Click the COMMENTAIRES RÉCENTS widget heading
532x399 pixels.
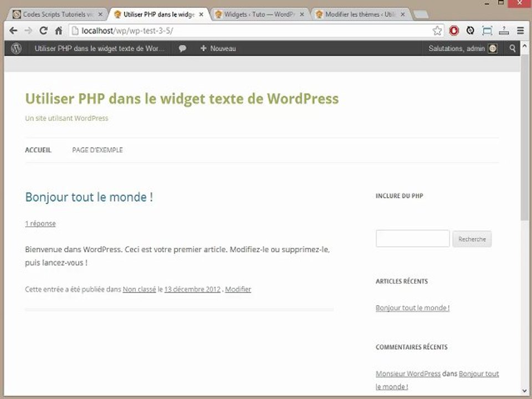(x=412, y=347)
